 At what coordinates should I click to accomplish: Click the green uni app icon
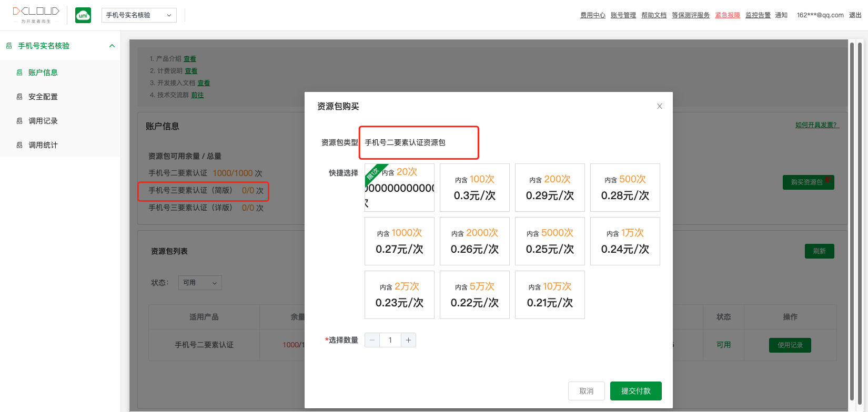[x=83, y=15]
